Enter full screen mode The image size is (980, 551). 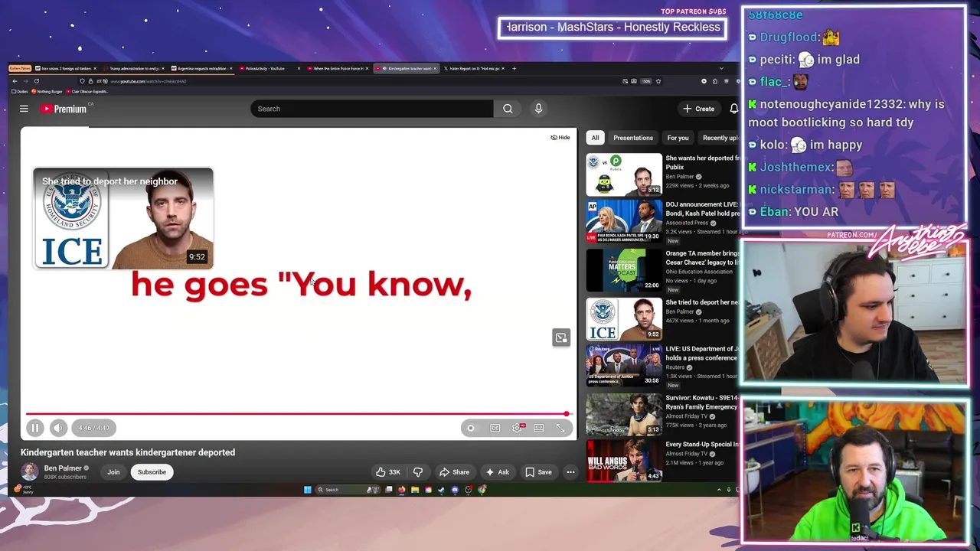(x=560, y=428)
